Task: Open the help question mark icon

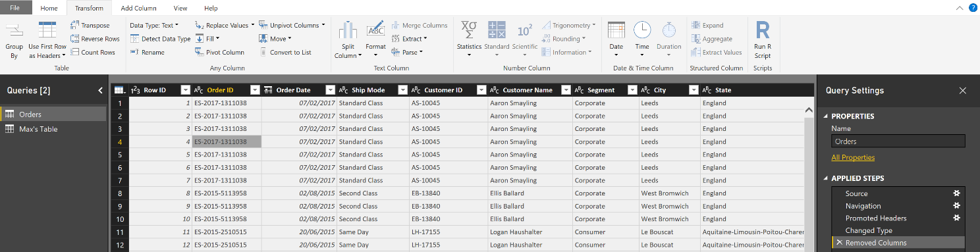Action: tap(972, 8)
